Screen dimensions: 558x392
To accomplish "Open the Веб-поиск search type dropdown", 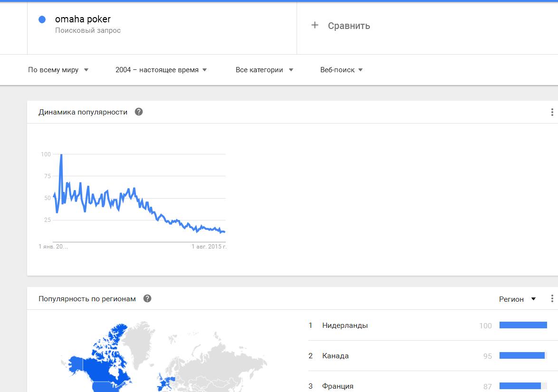I will point(341,70).
